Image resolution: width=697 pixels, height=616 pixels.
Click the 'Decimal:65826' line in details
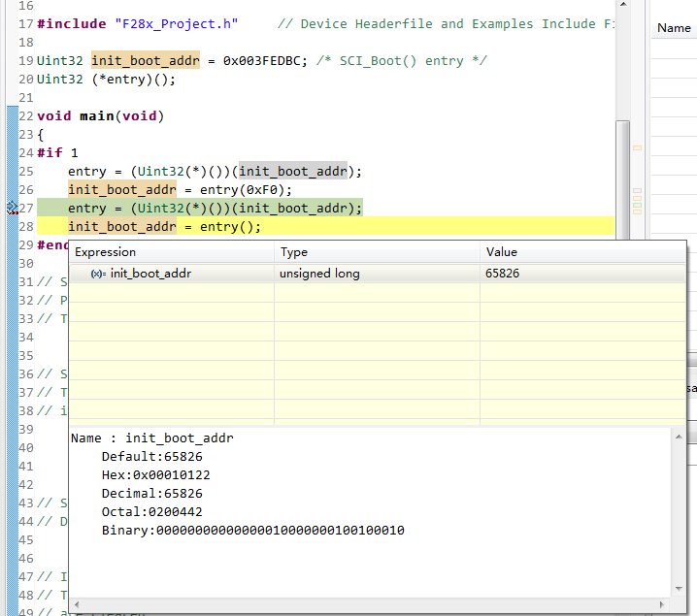click(x=152, y=494)
